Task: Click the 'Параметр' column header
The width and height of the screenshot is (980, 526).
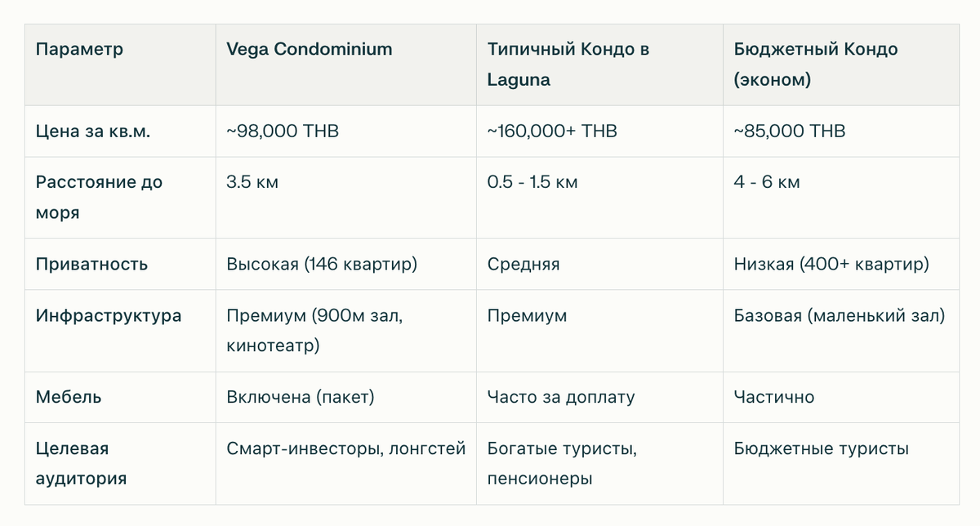Action: [80, 49]
